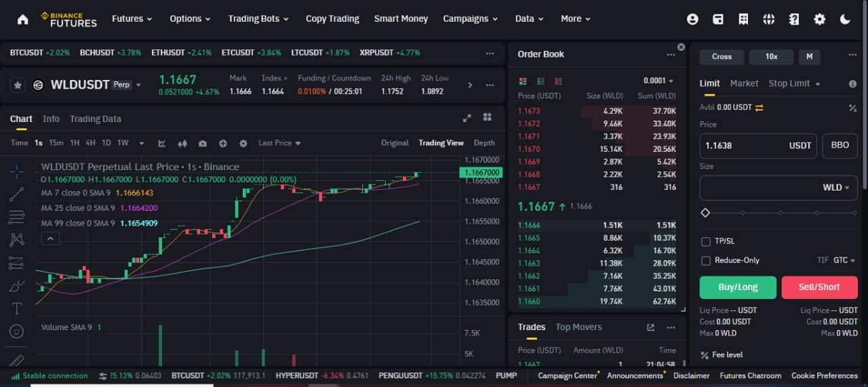Click the Buy/Long button
868x387 pixels.
pos(738,287)
